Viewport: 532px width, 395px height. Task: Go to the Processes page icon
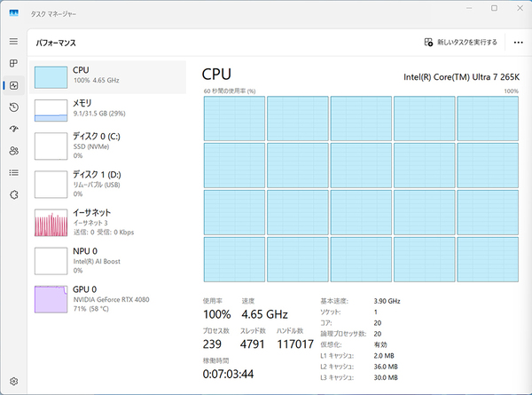[13, 63]
